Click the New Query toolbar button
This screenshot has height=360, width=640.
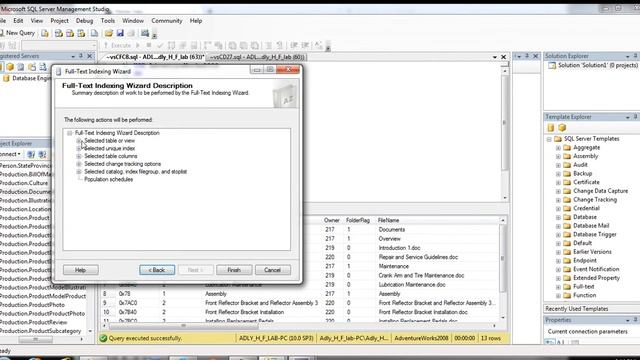point(18,33)
